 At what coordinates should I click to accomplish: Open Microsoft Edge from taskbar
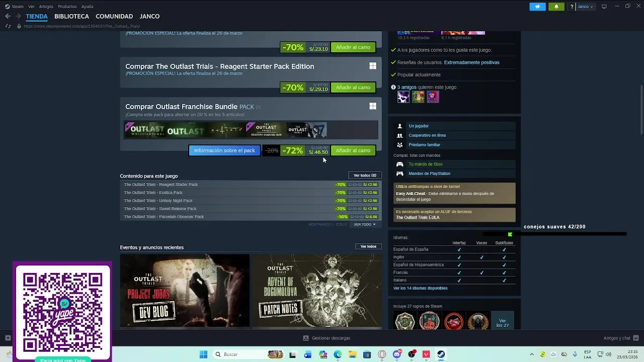tap(337, 354)
